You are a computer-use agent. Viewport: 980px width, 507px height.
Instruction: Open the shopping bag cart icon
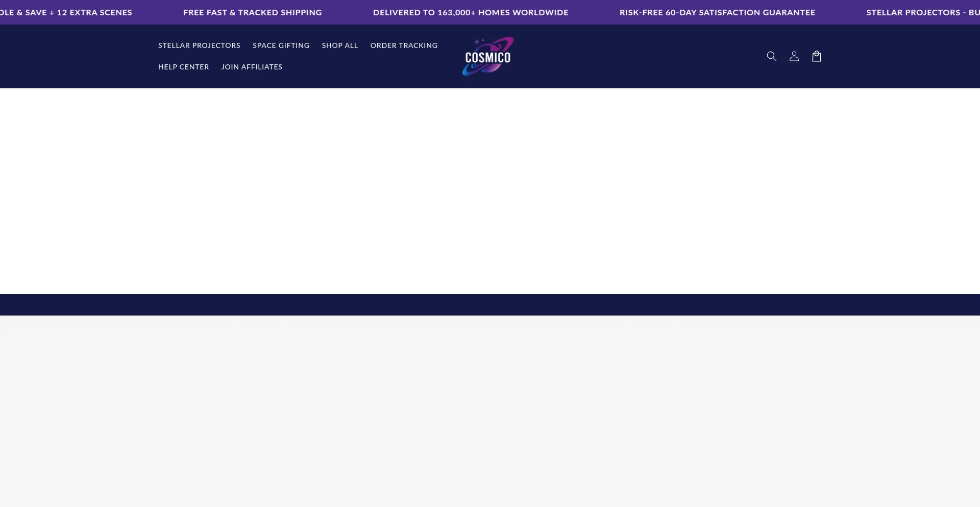click(x=816, y=56)
